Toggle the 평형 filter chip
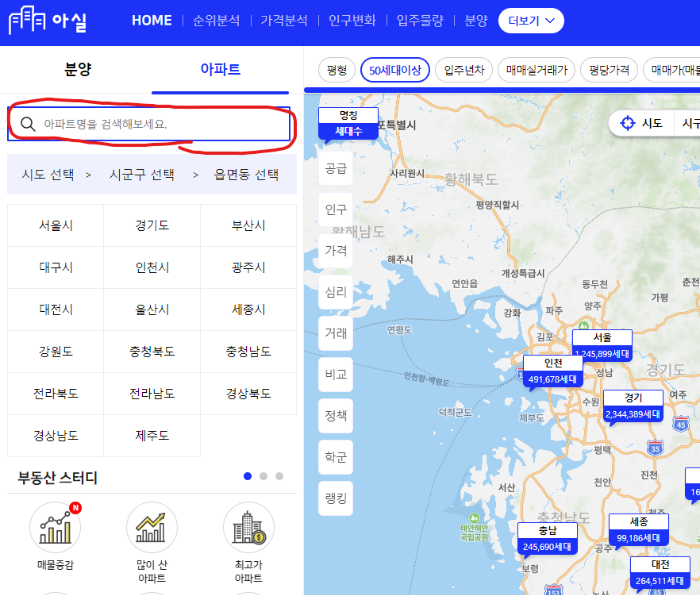700x595 pixels. point(337,70)
